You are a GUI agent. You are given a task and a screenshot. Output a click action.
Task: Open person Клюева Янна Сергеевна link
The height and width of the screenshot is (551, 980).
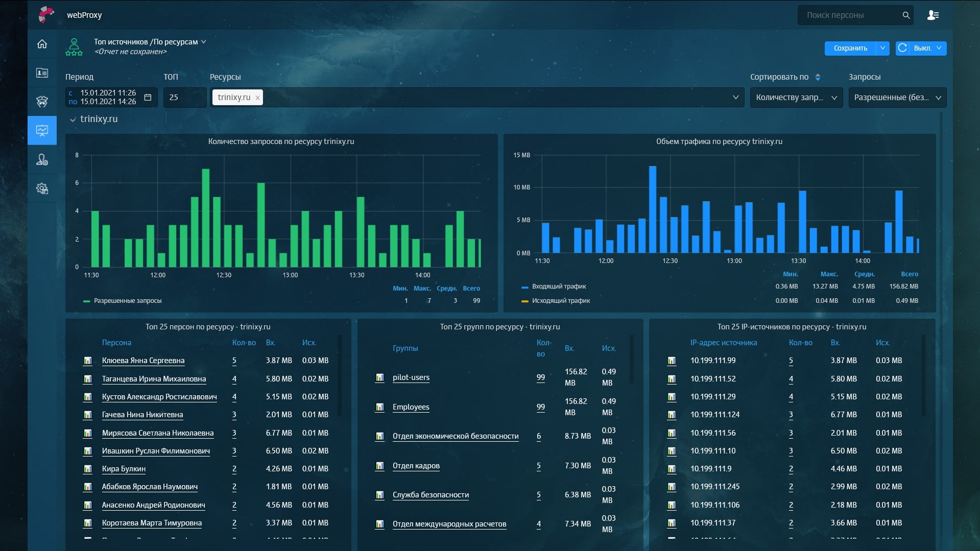point(143,361)
